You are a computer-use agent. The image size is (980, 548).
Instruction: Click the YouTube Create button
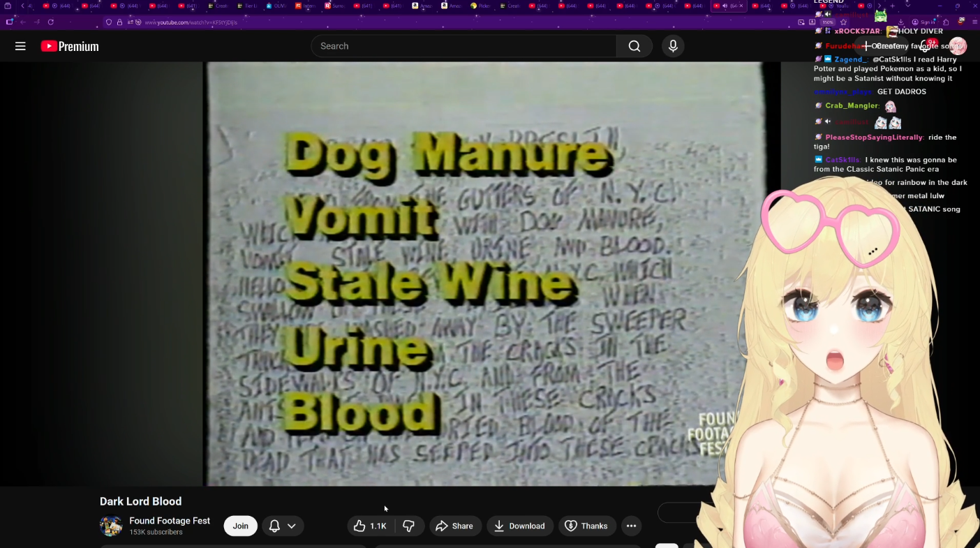882,46
